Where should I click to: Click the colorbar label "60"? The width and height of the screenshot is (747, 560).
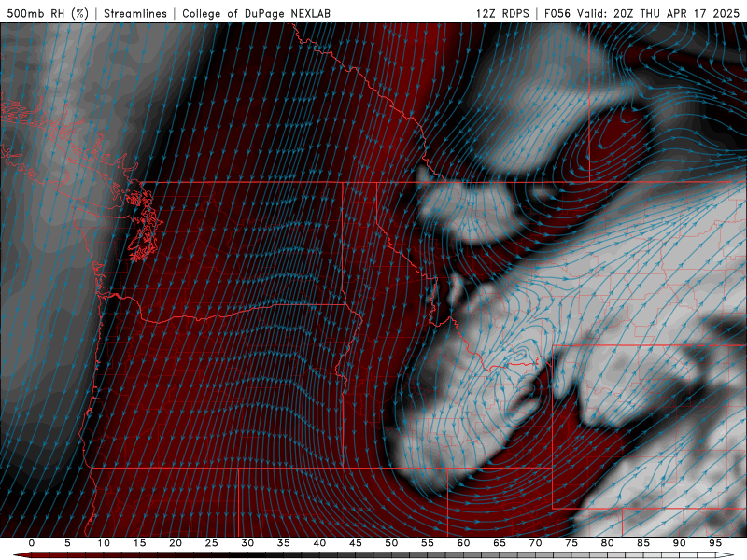(463, 543)
